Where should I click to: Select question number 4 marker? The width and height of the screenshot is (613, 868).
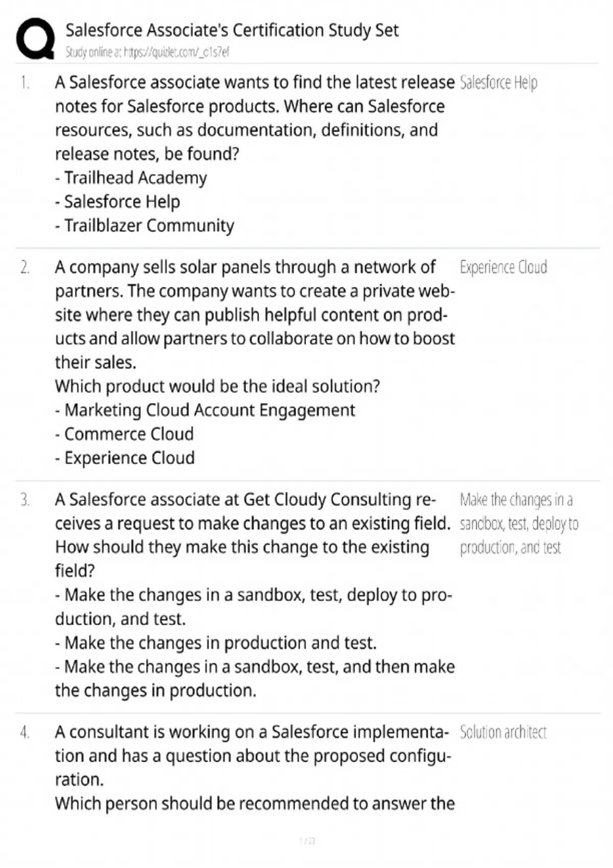[x=25, y=732]
